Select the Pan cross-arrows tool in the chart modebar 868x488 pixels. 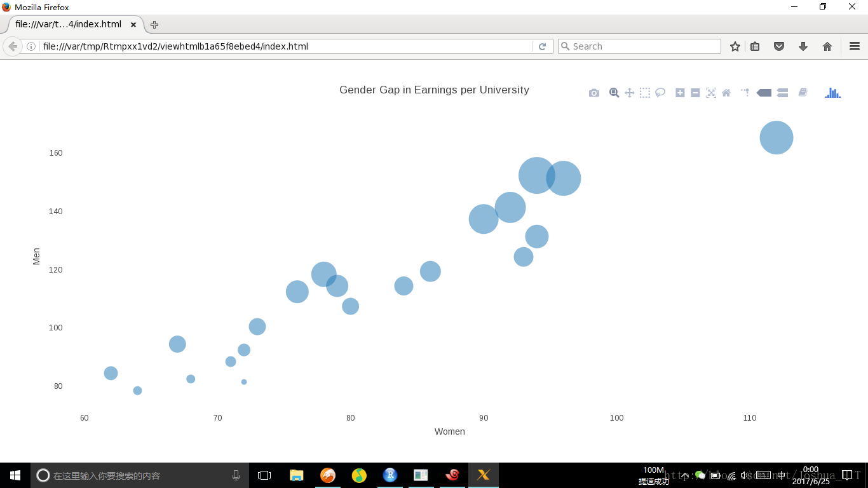tap(630, 93)
